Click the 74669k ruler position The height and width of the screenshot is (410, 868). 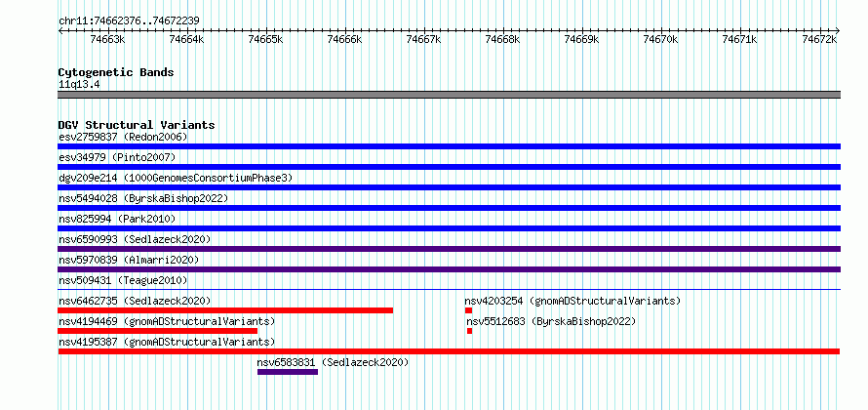pos(582,39)
